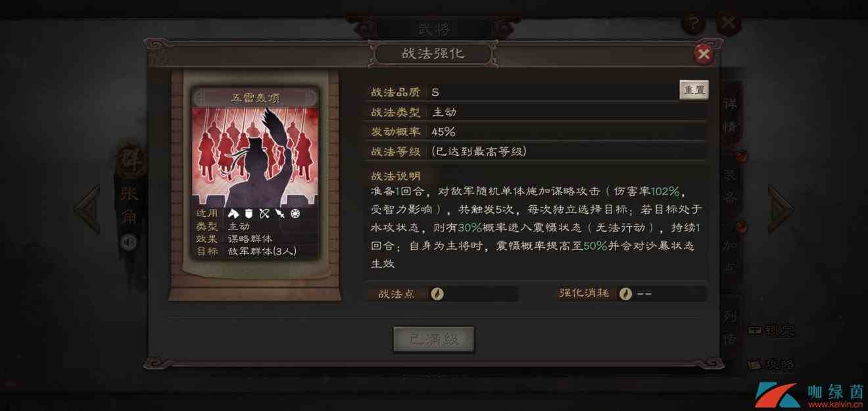Viewport: 868px width, 411px height.
Task: Click the archer bow icon
Action: pyautogui.click(x=264, y=214)
